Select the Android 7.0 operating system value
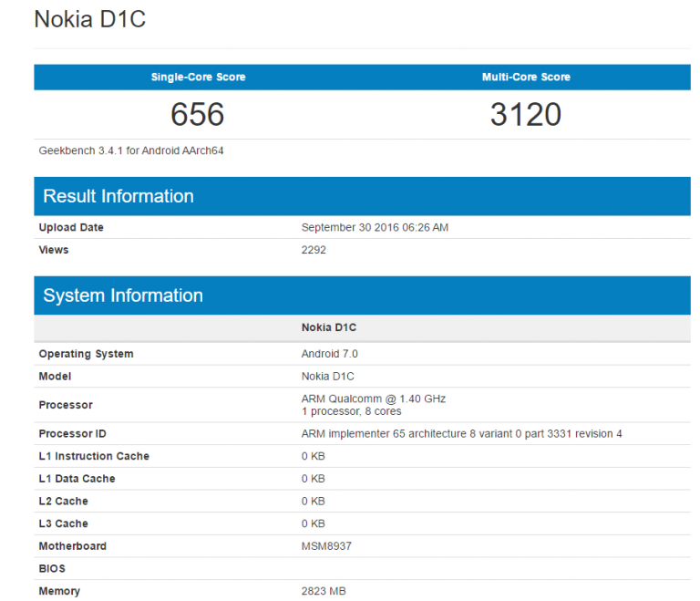Viewport: 700px width, 601px height. 330,354
